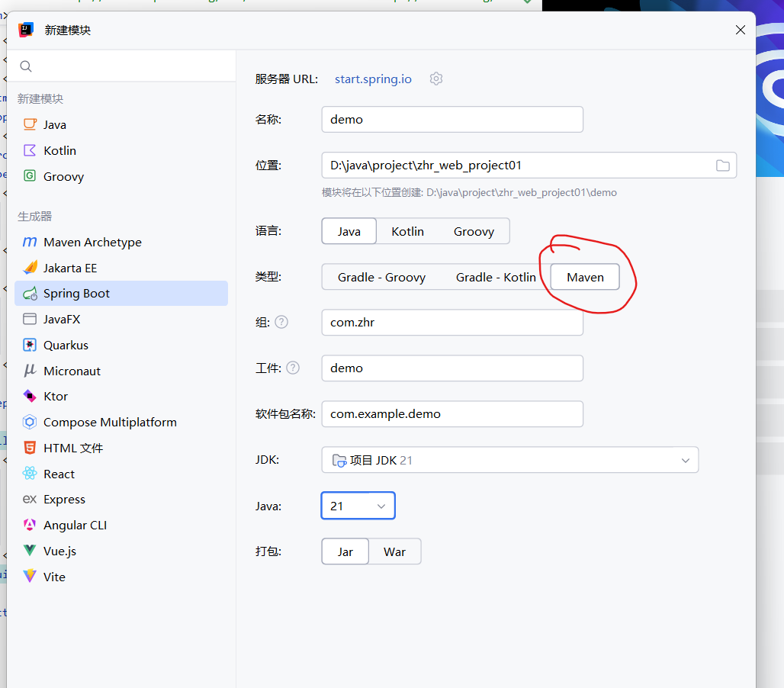Open server URL settings gear
Viewport: 784px width, 688px height.
436,79
